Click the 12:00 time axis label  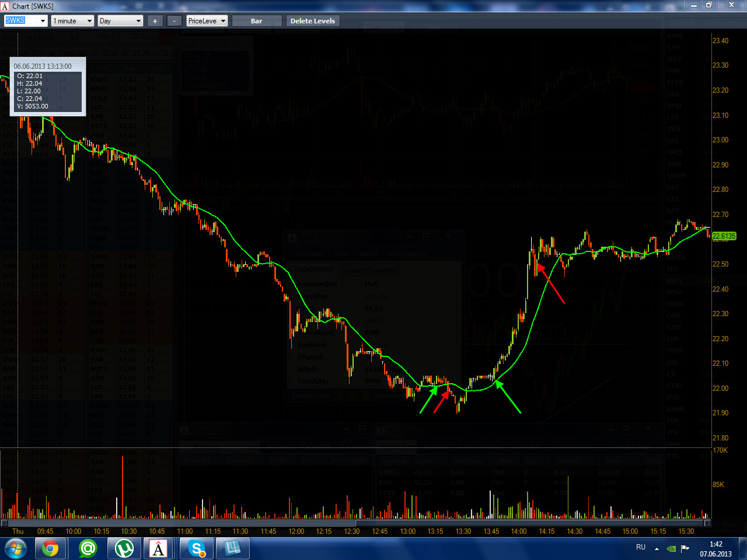click(296, 531)
